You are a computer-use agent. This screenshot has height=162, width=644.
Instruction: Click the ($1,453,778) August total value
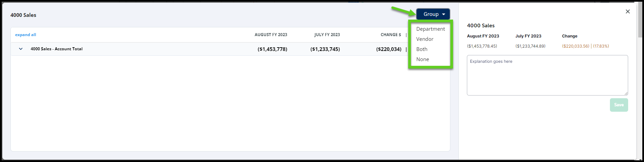(x=272, y=49)
